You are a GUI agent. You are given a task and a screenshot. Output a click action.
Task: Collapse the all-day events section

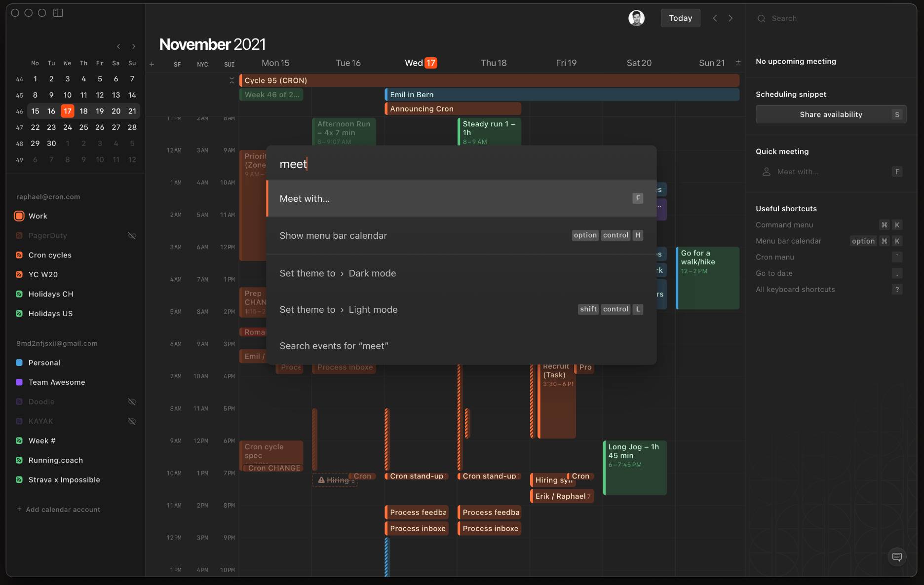tap(231, 80)
